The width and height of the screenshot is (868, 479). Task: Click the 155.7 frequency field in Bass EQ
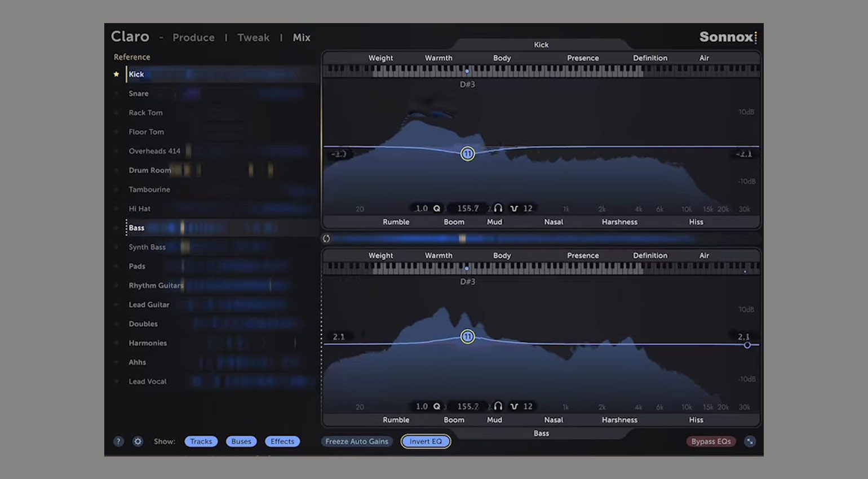(468, 406)
